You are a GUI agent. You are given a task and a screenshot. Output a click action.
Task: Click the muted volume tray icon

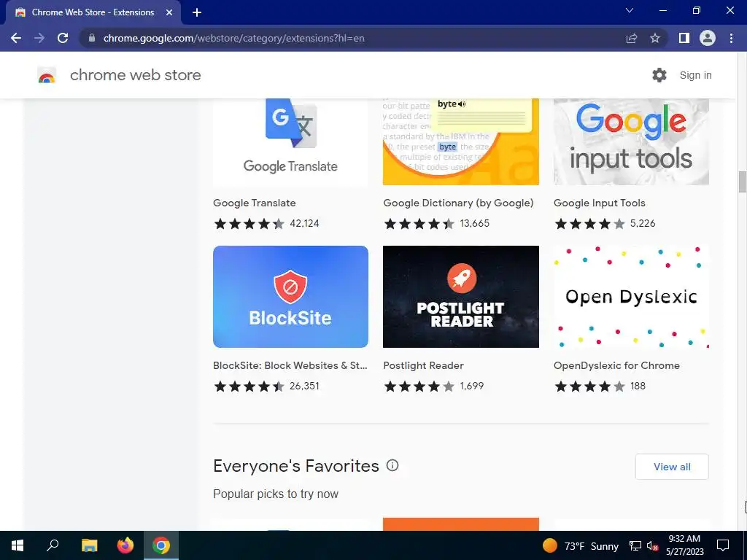tap(652, 545)
